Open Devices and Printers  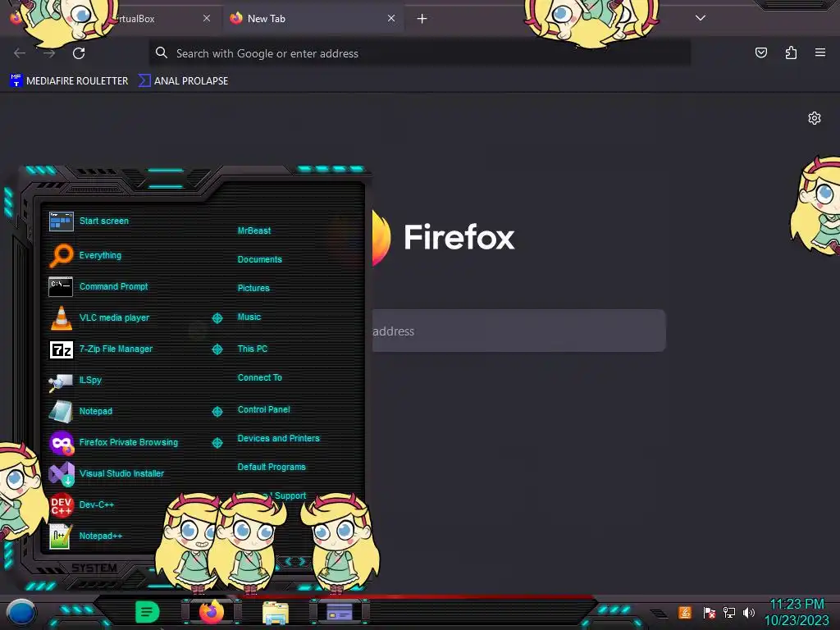[x=279, y=438]
